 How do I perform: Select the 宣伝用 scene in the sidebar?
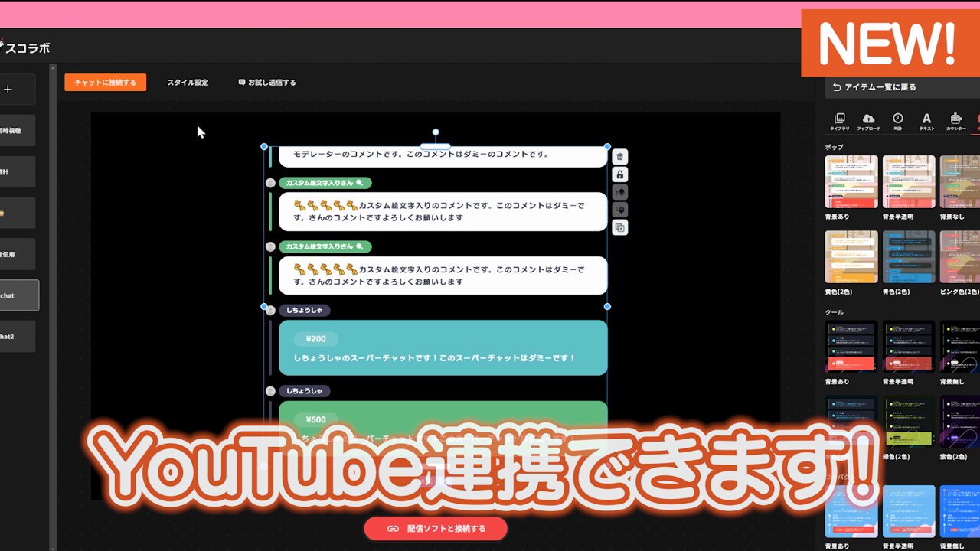tap(17, 254)
